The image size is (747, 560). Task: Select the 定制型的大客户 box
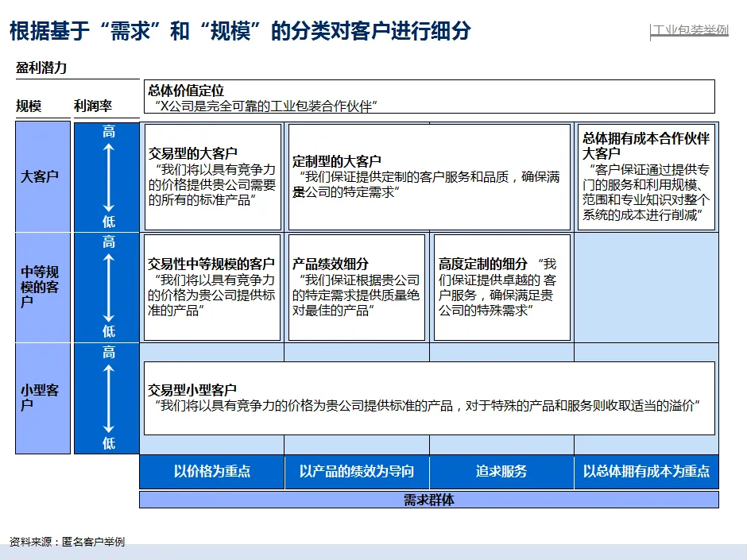[x=429, y=177]
